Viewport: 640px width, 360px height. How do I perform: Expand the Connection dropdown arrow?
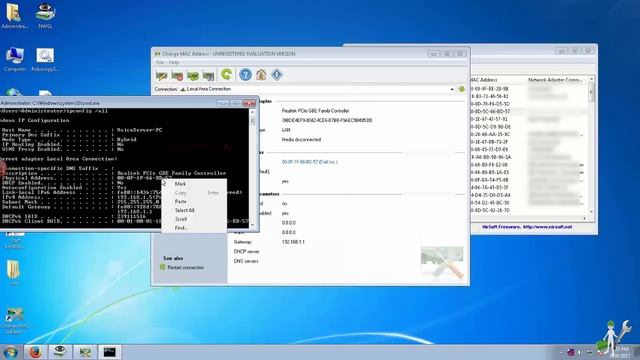452,89
